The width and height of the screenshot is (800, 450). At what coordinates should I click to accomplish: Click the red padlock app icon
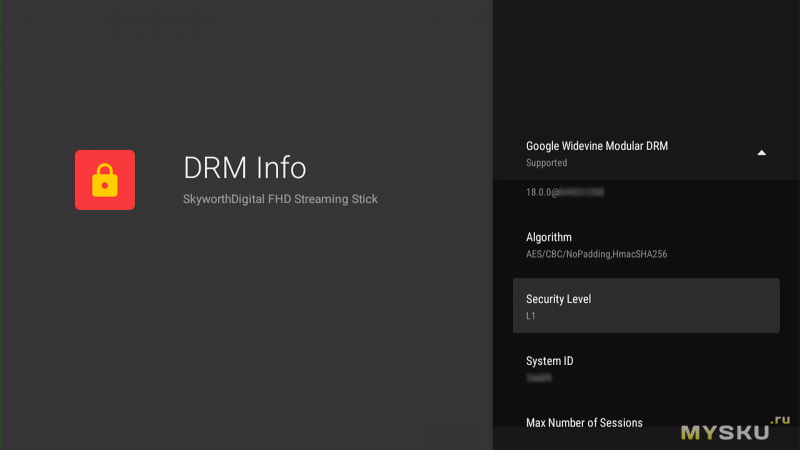click(105, 180)
